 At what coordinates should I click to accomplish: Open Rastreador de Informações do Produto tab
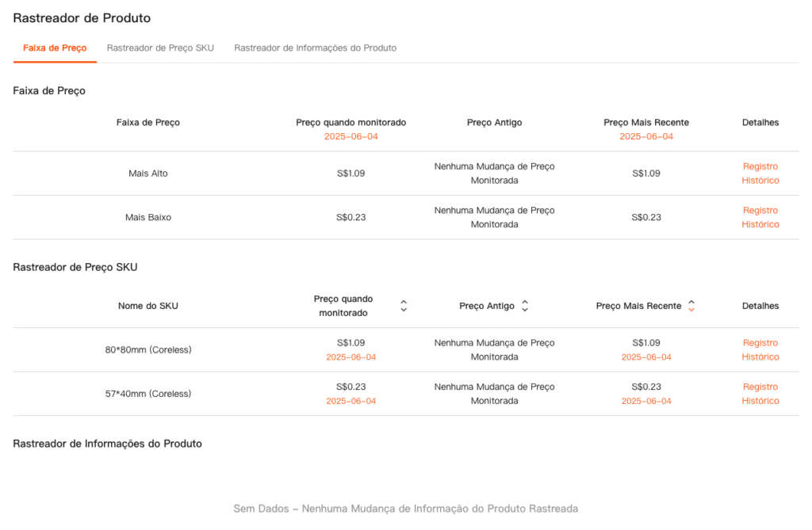pyautogui.click(x=315, y=48)
